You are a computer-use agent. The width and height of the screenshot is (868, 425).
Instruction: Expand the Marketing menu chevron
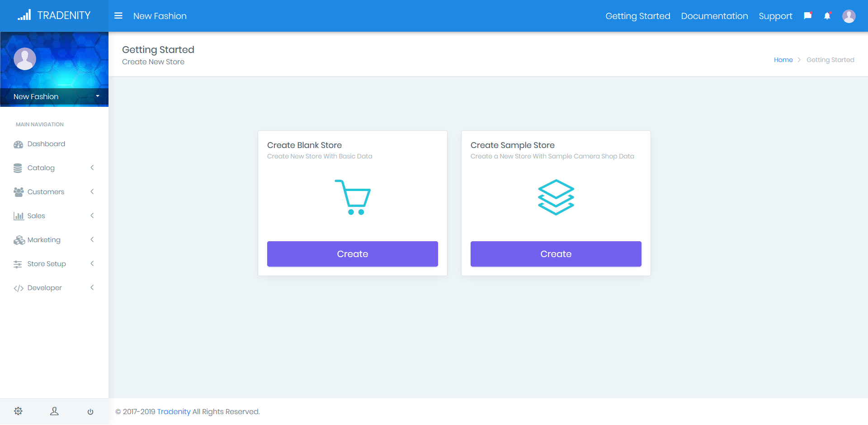(92, 240)
